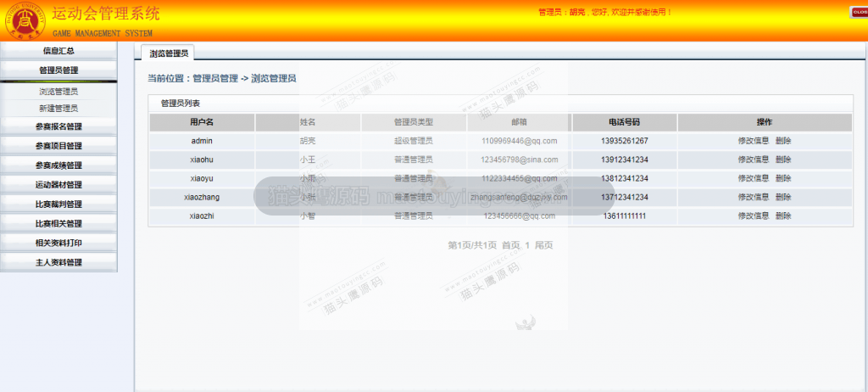Expand 参赛项目管理 sidebar section

tap(58, 146)
